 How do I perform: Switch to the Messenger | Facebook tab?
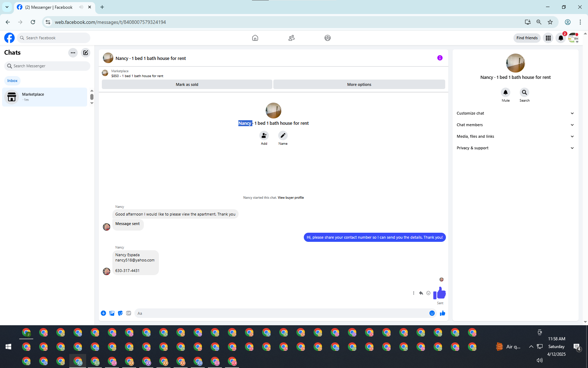(x=49, y=7)
